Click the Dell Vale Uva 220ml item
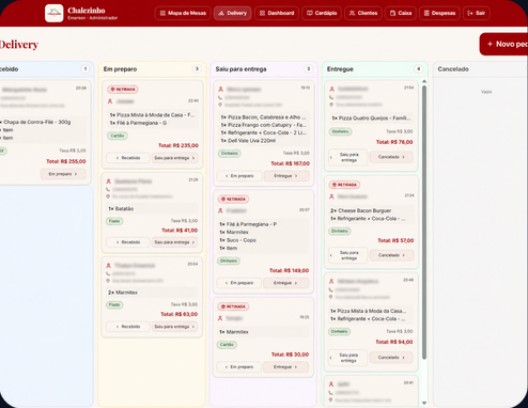528x408 pixels. tap(248, 141)
